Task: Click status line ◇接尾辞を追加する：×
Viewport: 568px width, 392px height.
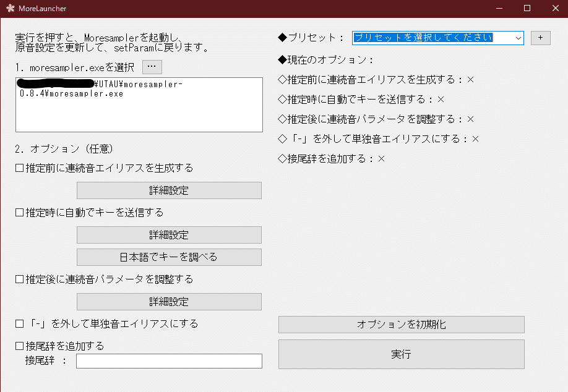Action: click(x=332, y=158)
